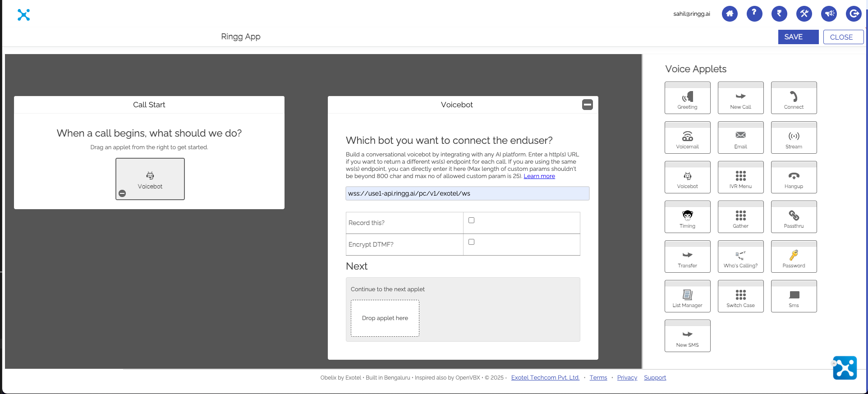The width and height of the screenshot is (868, 394).
Task: Click the logout icon in header
Action: tap(854, 14)
